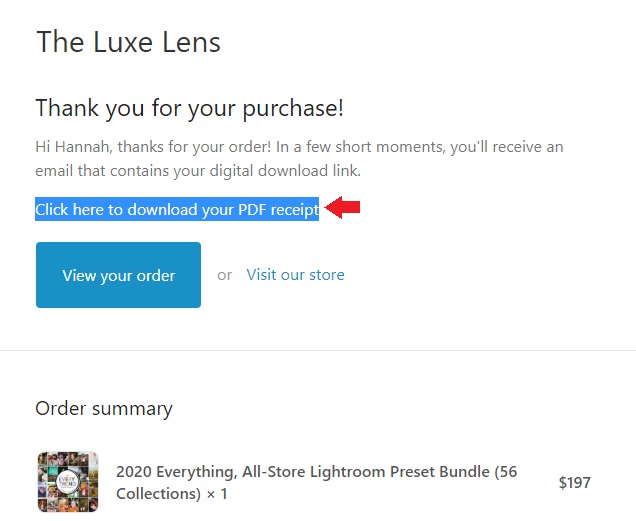Click the word 'or' beside the order button

coord(224,275)
